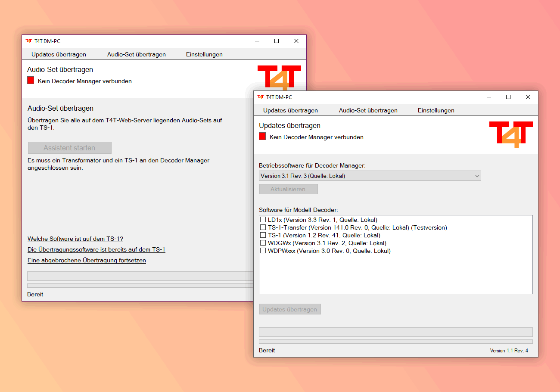Click the Software für Modell-Decoder label
The image size is (560, 392).
coord(299,210)
